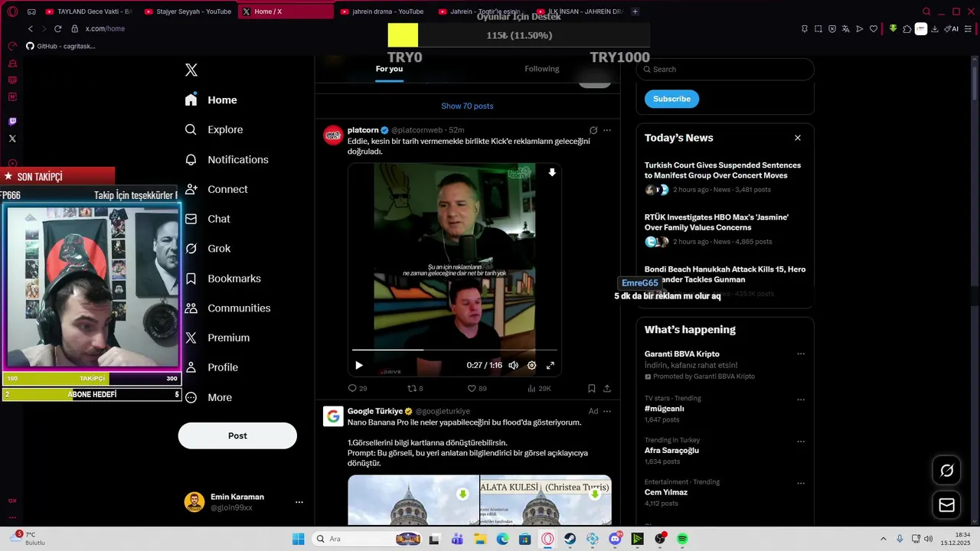Click Grok explain icon on platcorn post
Image resolution: width=980 pixels, height=551 pixels.
[593, 130]
